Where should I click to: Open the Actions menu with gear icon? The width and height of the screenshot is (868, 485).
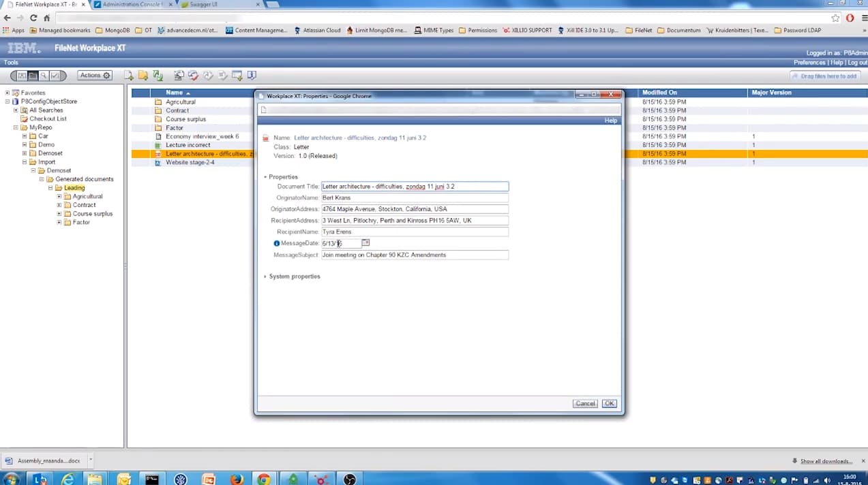[93, 76]
